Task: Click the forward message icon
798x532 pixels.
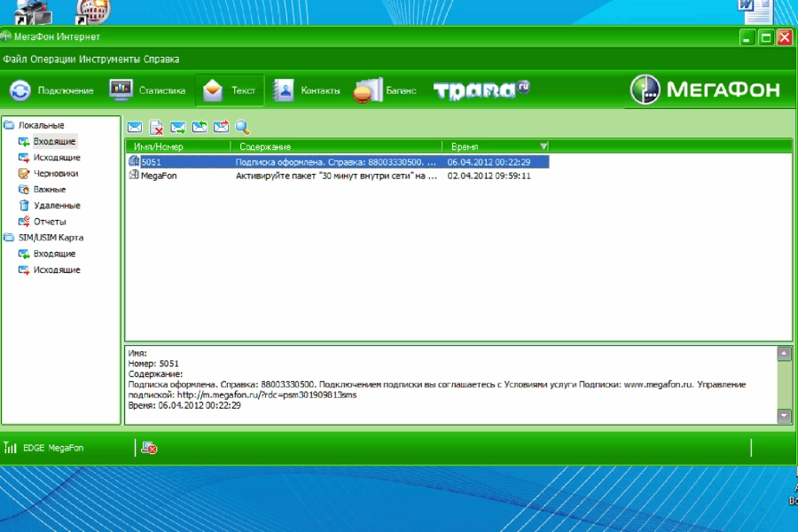Action: click(x=177, y=128)
